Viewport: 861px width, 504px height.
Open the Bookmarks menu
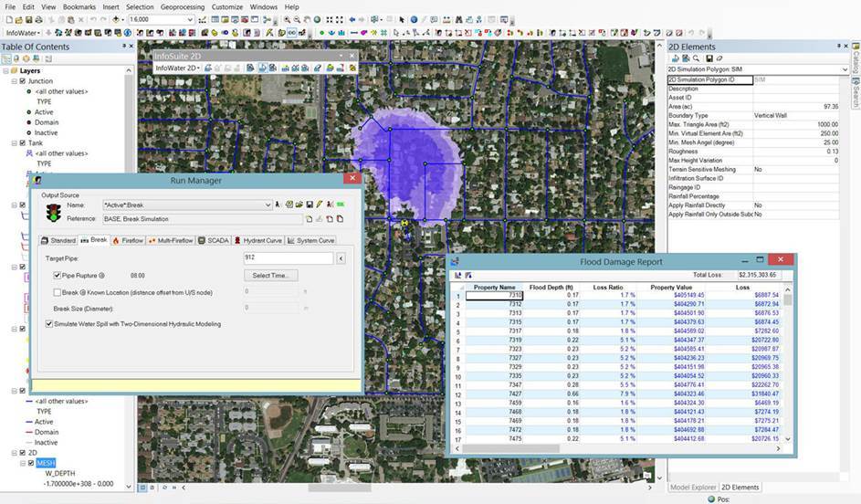79,7
